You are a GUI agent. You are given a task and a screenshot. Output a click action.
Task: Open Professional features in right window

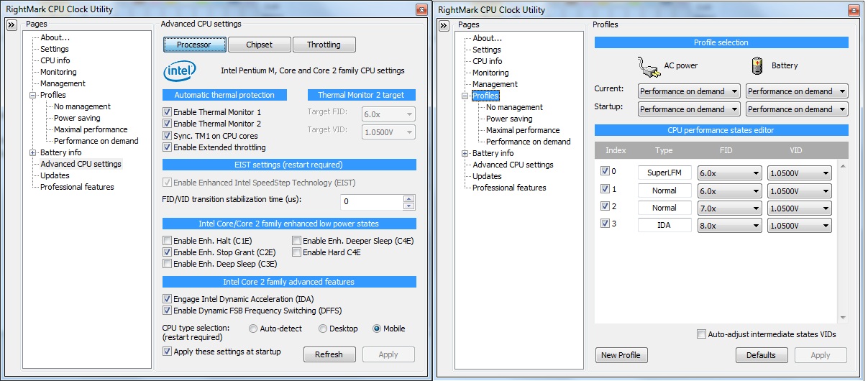(509, 188)
